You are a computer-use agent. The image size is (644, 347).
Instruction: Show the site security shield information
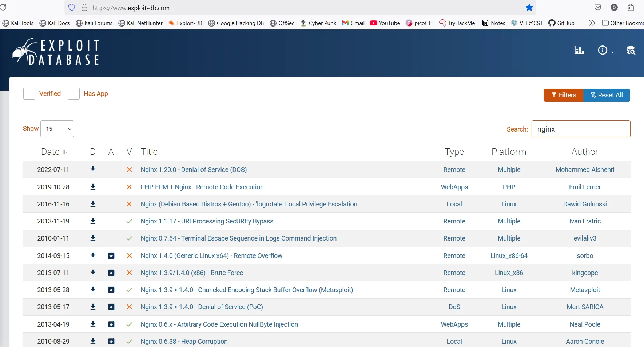pyautogui.click(x=72, y=8)
